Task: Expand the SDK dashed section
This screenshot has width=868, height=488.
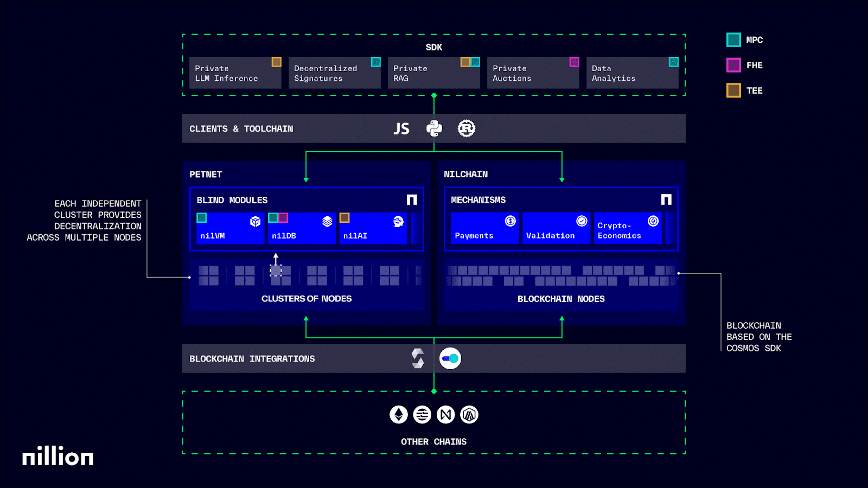Action: (434, 47)
